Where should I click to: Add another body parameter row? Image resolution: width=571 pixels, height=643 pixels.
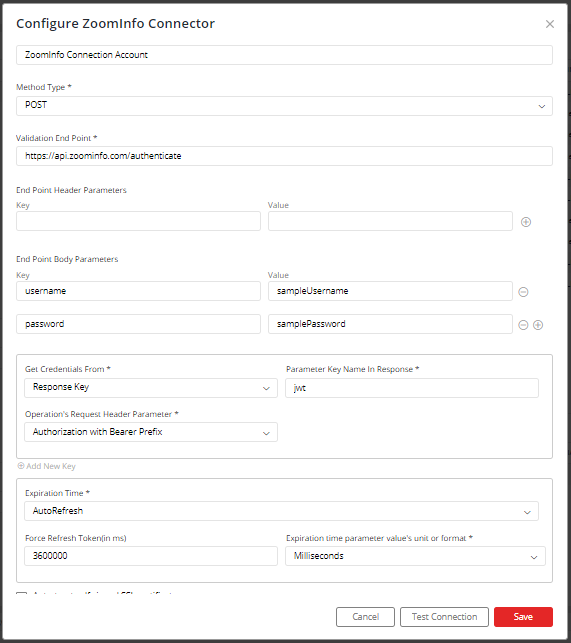pyautogui.click(x=538, y=325)
